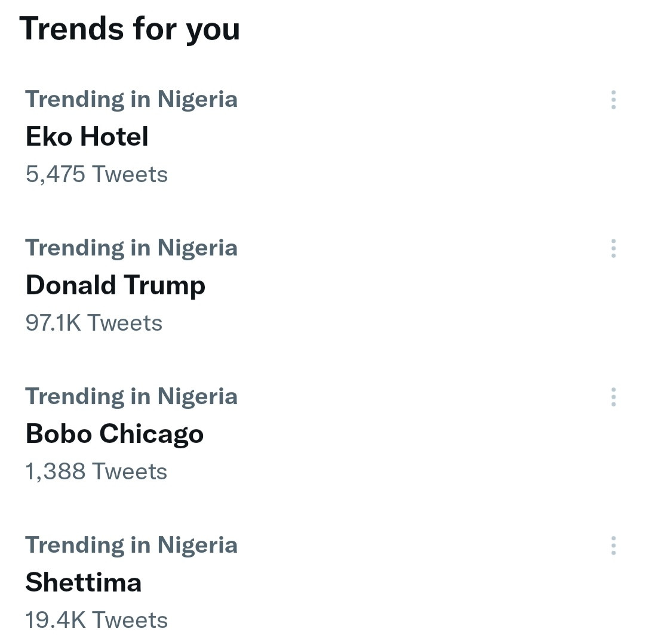
Task: Click empty space right of Eko Hotel title
Action: (x=370, y=137)
